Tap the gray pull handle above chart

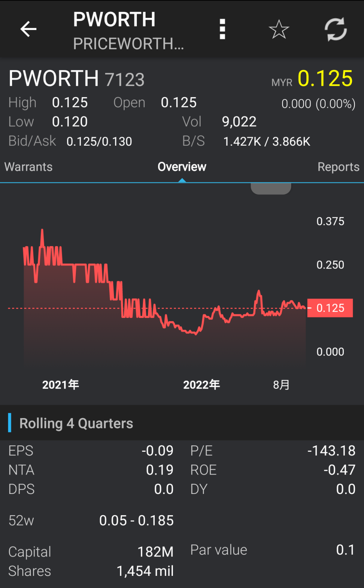click(x=271, y=188)
